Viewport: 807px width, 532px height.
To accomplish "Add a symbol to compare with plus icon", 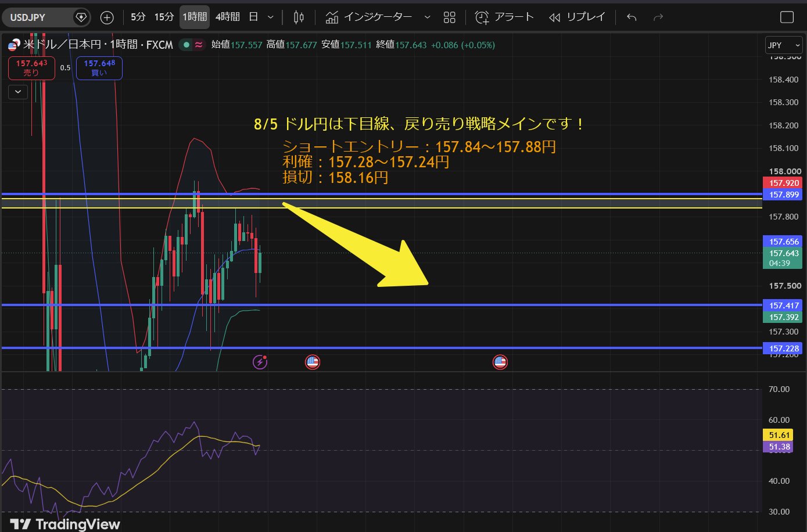I will tap(107, 17).
